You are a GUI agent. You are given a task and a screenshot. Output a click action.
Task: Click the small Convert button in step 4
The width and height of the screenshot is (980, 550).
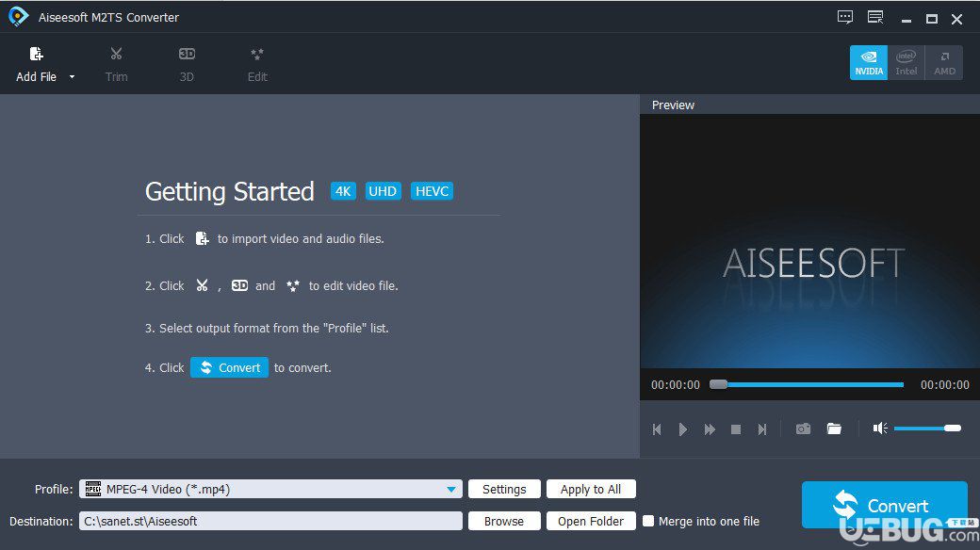[x=229, y=367]
